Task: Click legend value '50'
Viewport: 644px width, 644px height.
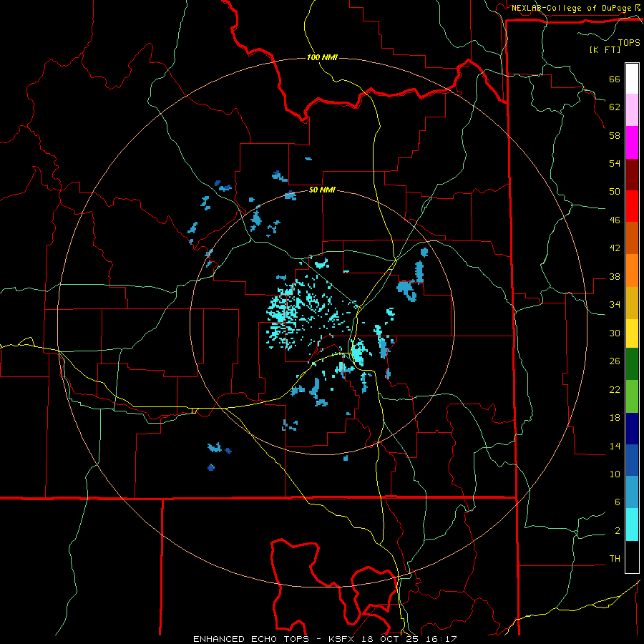Action: pyautogui.click(x=615, y=191)
